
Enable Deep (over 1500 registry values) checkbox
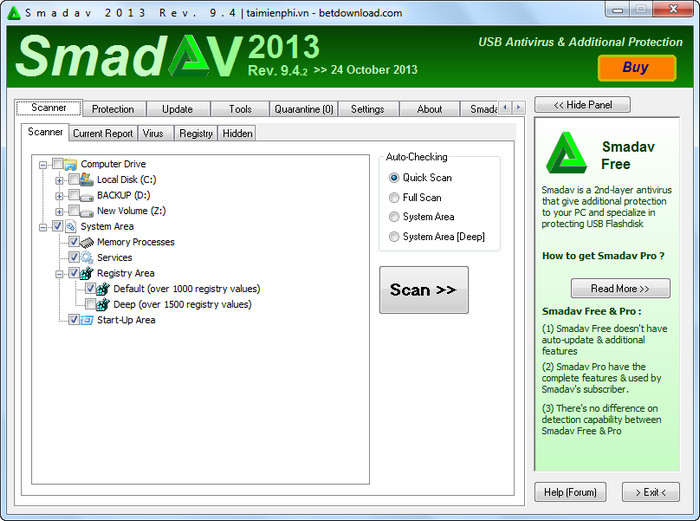point(90,304)
